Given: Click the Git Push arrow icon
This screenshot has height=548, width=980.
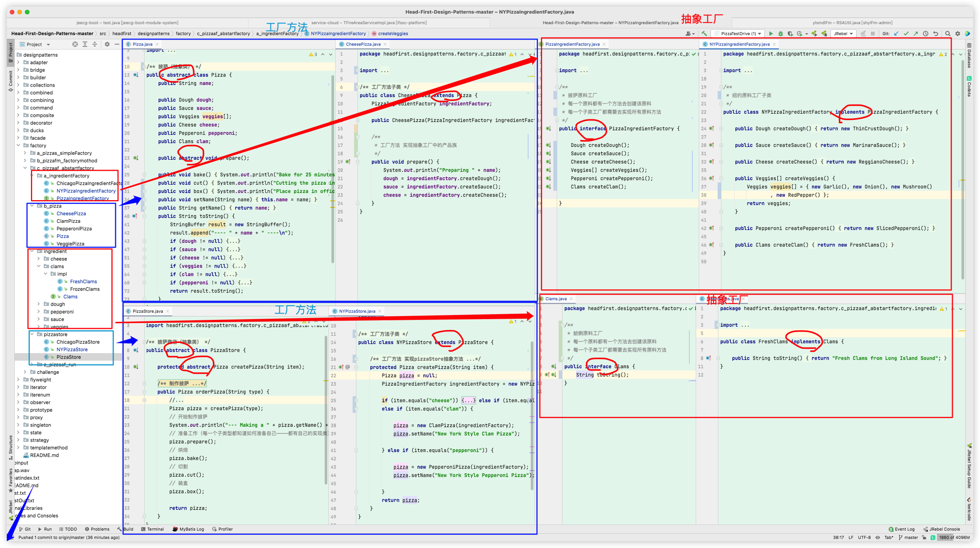Looking at the screenshot, I should click(916, 33).
